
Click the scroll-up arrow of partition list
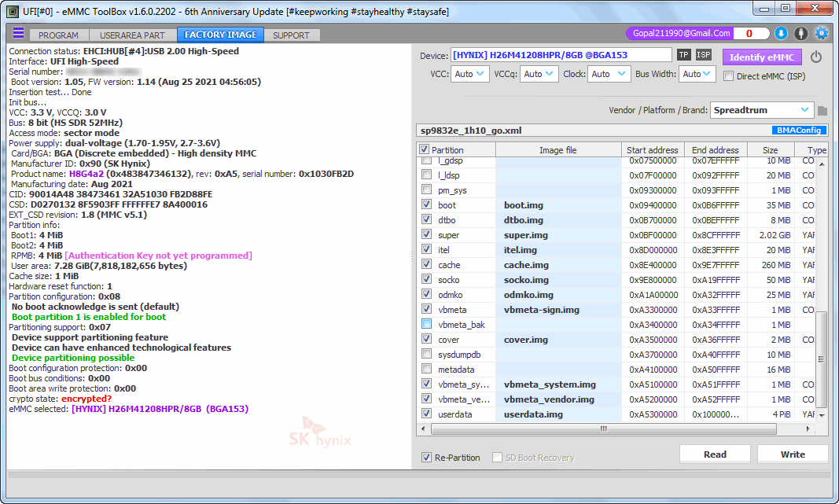(x=822, y=164)
